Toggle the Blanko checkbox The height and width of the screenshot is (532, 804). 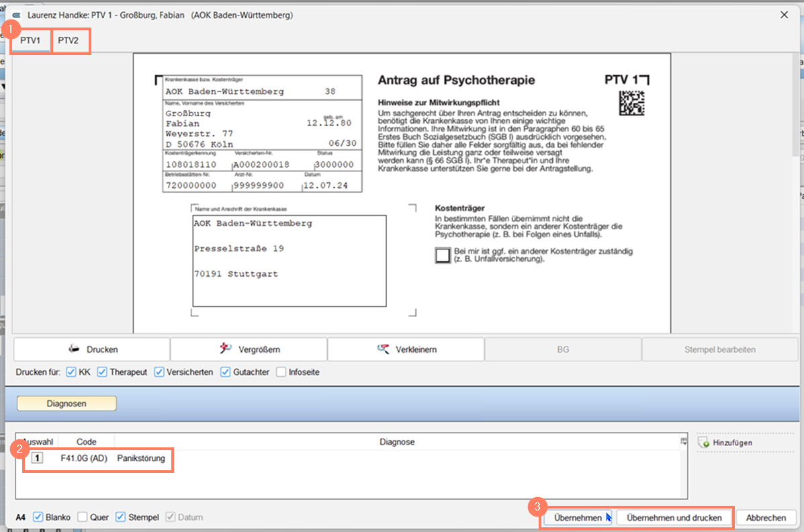click(x=38, y=517)
